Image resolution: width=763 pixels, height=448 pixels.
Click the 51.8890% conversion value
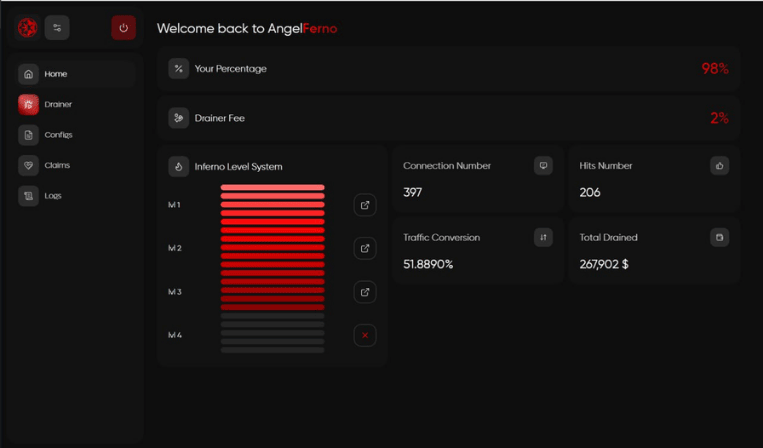tap(428, 264)
